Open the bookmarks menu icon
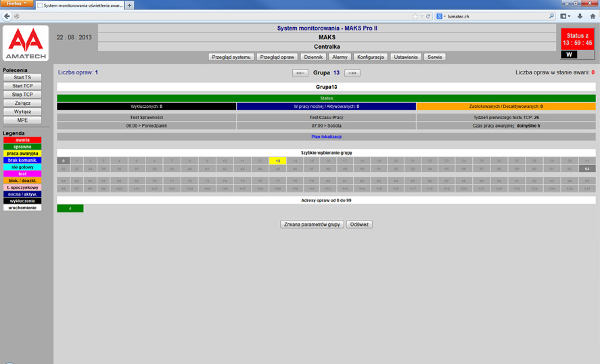This screenshot has height=364, width=600. point(566,16)
